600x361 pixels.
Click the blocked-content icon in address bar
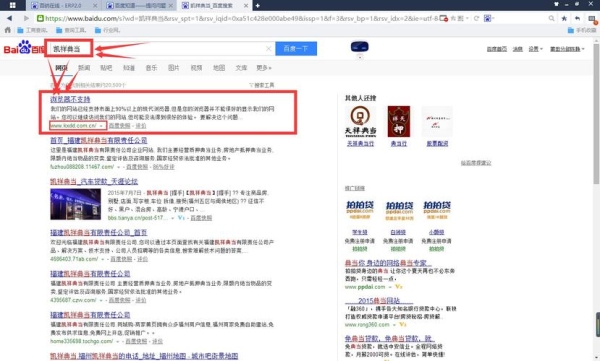pos(443,18)
